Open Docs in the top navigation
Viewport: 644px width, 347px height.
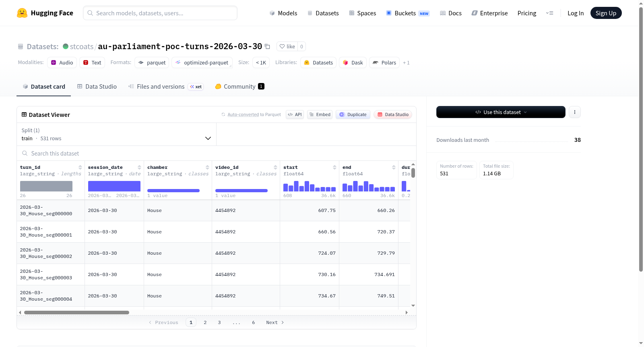(451, 13)
